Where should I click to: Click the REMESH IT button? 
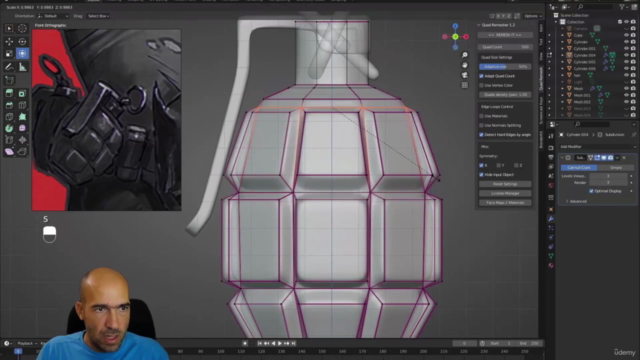(x=505, y=35)
